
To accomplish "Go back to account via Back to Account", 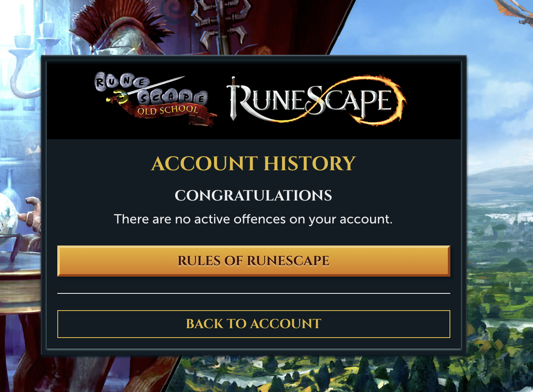I will [x=253, y=324].
